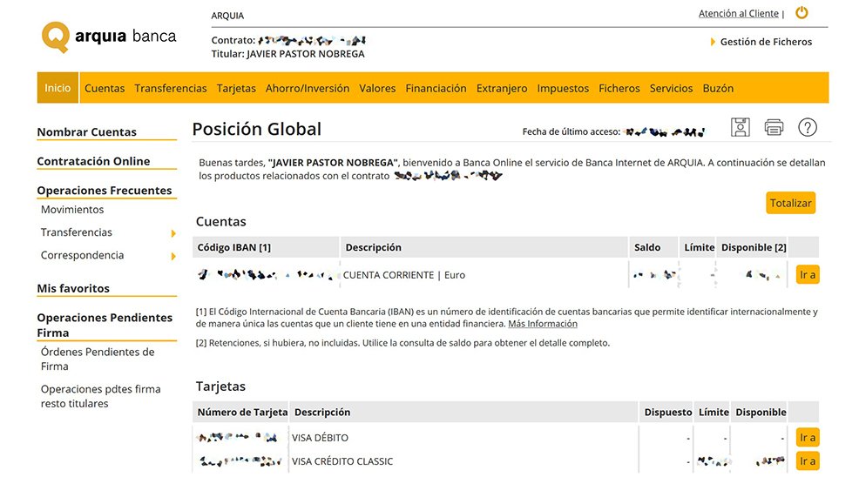Click Ir a for Cuenta Corriente
This screenshot has width=859, height=504.
tap(808, 275)
